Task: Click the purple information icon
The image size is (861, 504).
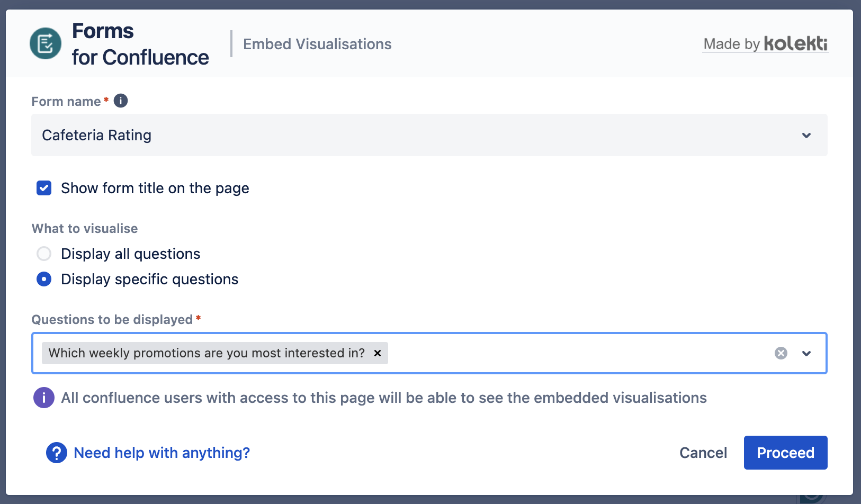Action: pos(44,398)
